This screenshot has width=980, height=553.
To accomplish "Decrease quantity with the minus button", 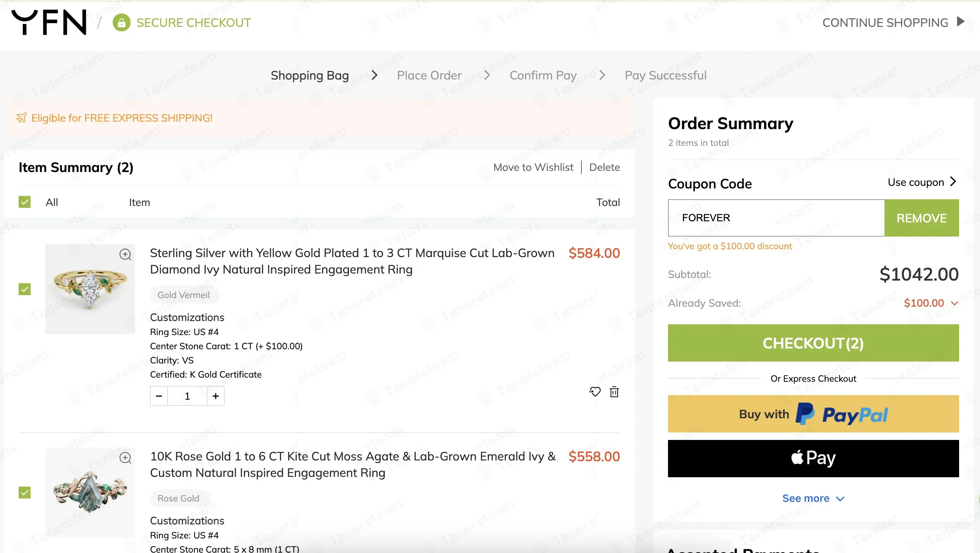I will click(x=159, y=396).
